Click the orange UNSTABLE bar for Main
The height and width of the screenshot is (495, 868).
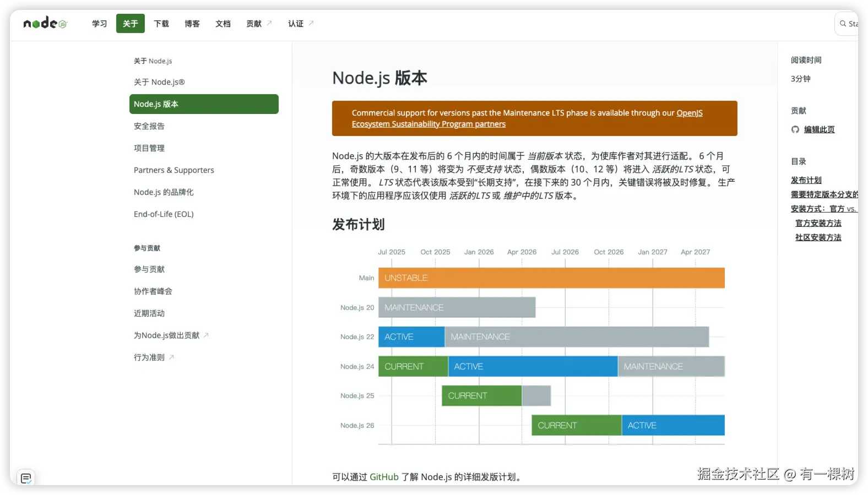click(x=551, y=278)
